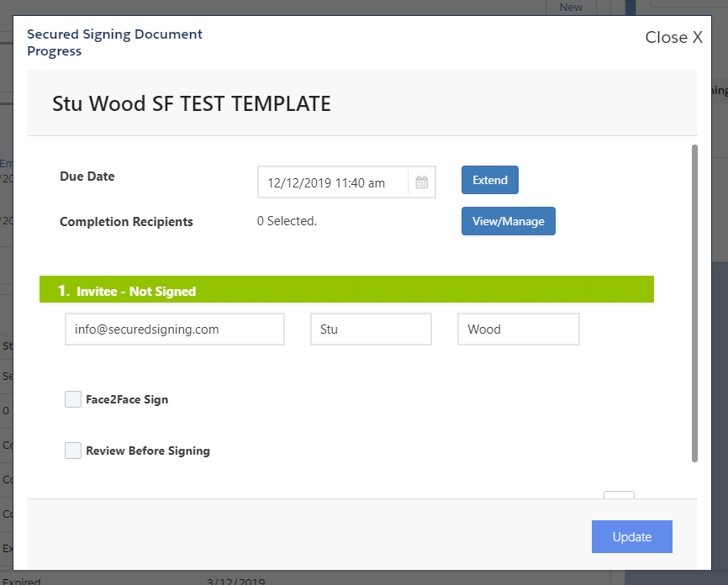The image size is (728, 585).
Task: Click the Secured Signing Document Progress heading
Action: click(x=114, y=42)
